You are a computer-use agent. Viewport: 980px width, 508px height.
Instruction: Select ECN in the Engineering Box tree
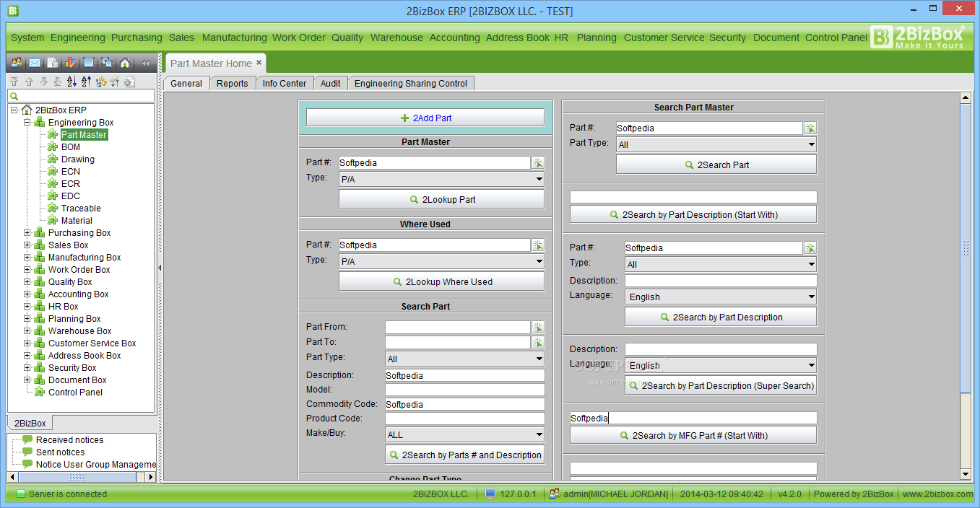(71, 172)
